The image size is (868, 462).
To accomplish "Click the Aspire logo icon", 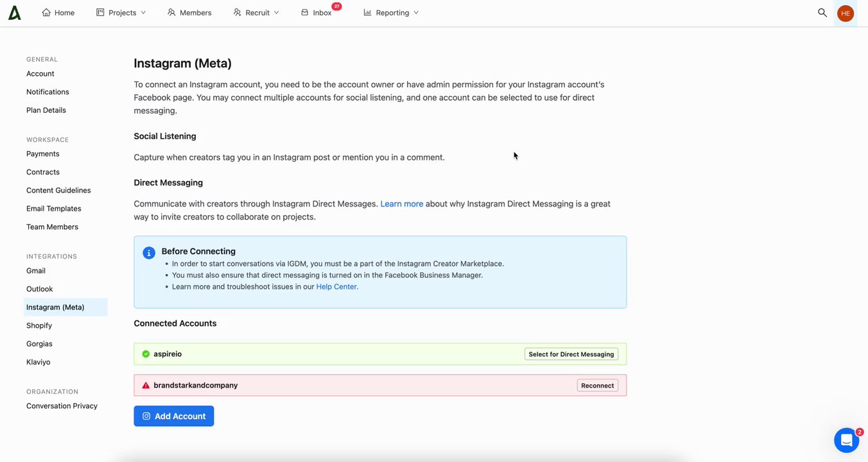I will [x=14, y=13].
